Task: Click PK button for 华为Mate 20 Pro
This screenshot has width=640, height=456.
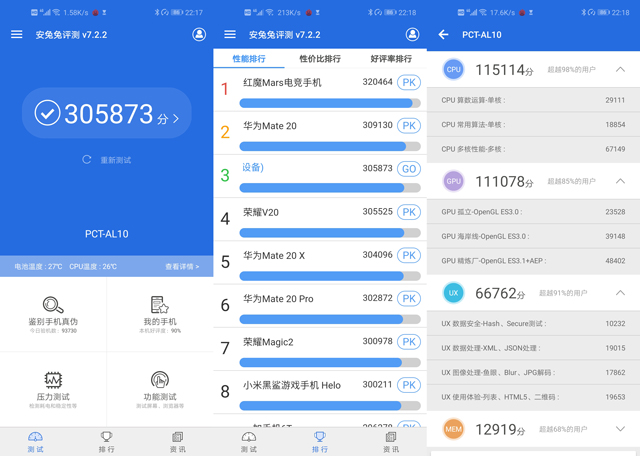Action: click(409, 299)
